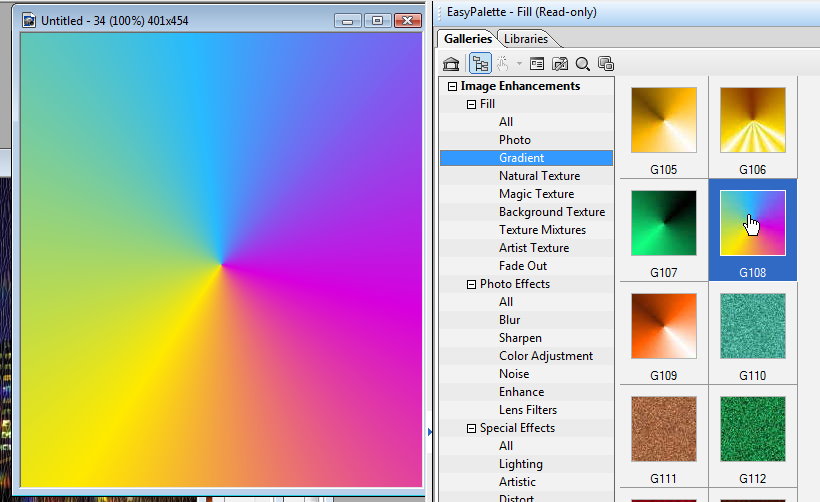Select Lighting under Special Effects
The height and width of the screenshot is (502, 820).
[520, 464]
